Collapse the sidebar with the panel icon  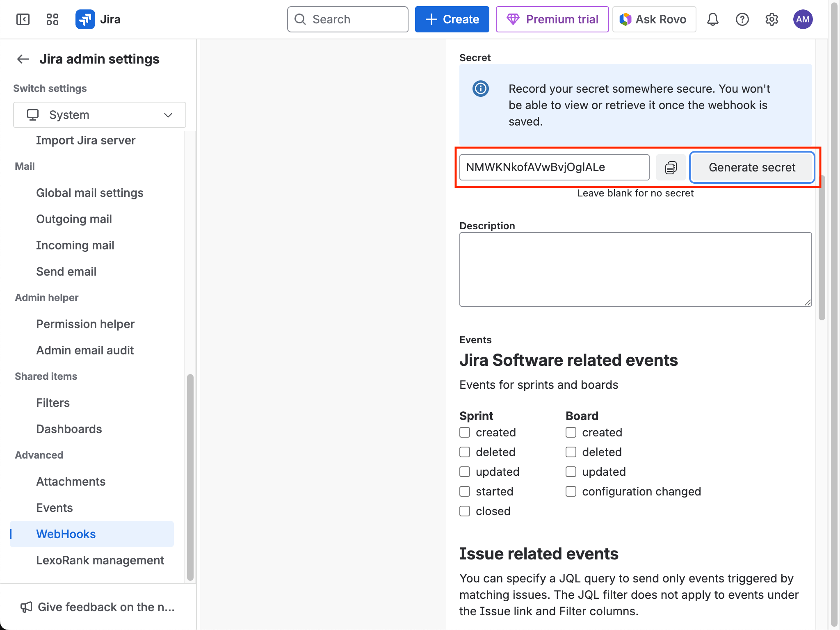click(23, 19)
